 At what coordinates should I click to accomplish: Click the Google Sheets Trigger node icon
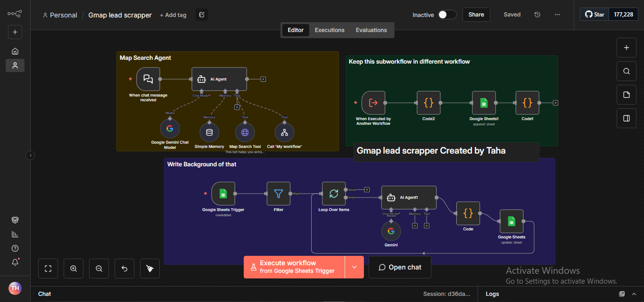coord(223,194)
